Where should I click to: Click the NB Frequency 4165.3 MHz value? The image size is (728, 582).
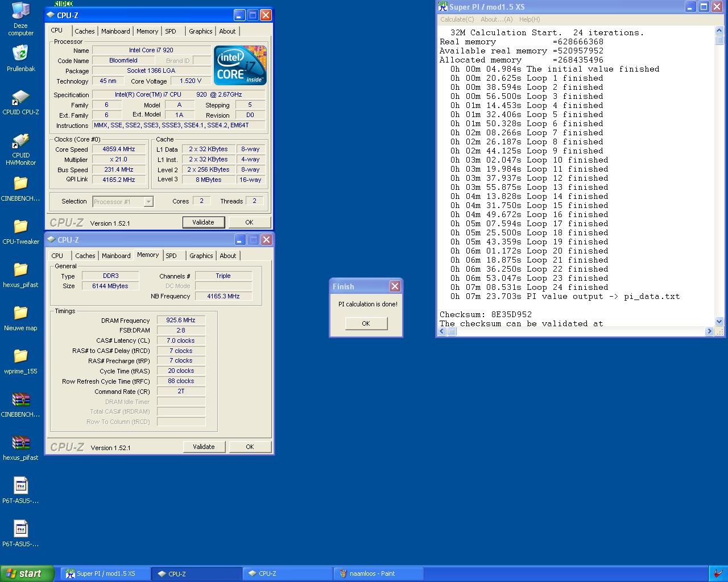click(x=224, y=296)
